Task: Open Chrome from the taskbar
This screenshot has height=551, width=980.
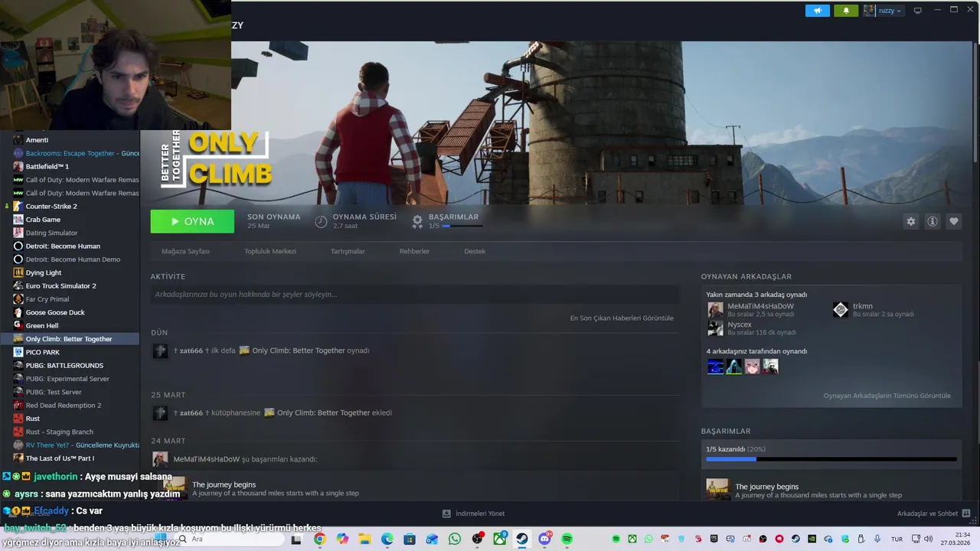Action: pos(319,539)
